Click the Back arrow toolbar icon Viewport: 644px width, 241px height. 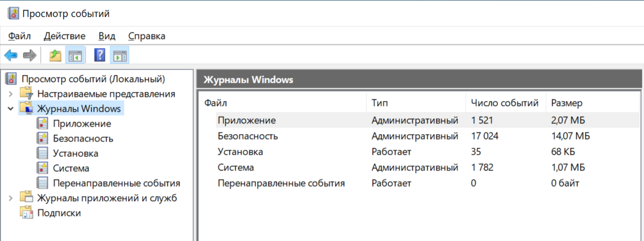pyautogui.click(x=11, y=56)
